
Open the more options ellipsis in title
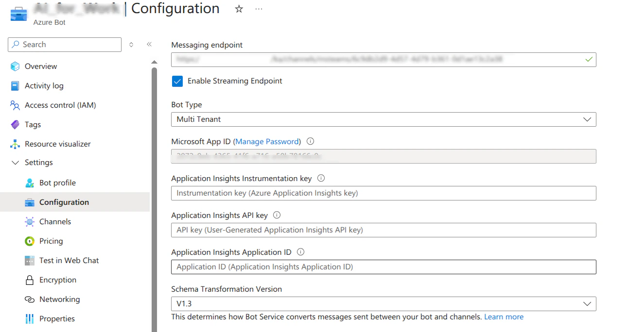pos(259,9)
